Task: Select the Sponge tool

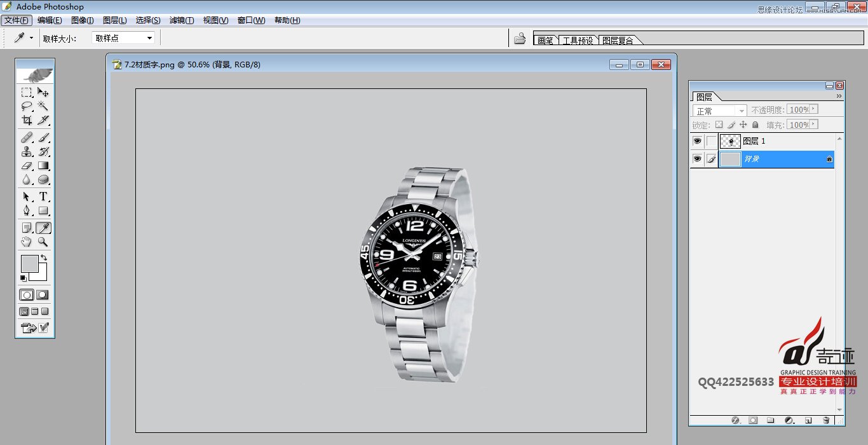Action: 43,179
